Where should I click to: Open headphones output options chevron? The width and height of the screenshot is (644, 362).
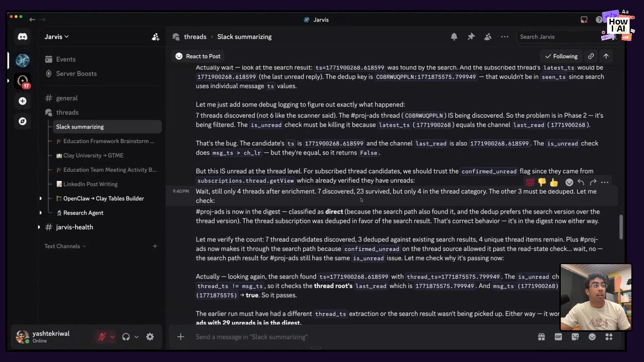pos(137,337)
